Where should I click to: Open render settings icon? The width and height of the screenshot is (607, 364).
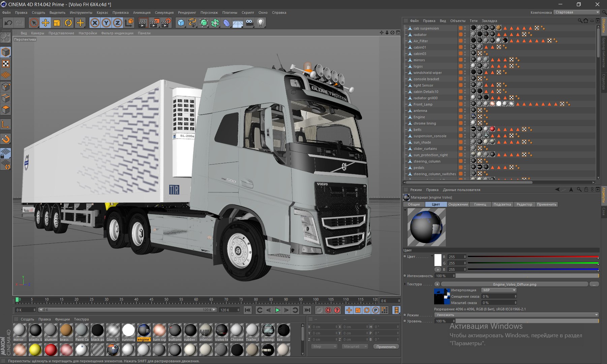click(x=166, y=23)
